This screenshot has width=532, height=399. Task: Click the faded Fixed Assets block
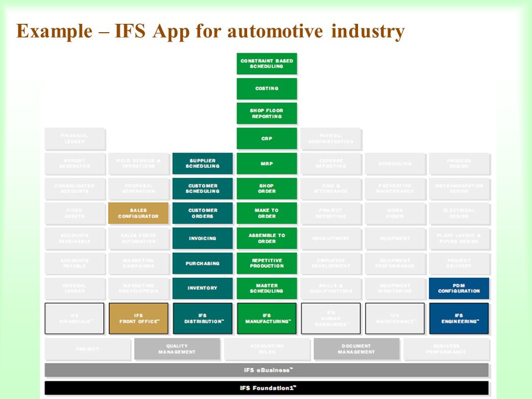point(75,213)
